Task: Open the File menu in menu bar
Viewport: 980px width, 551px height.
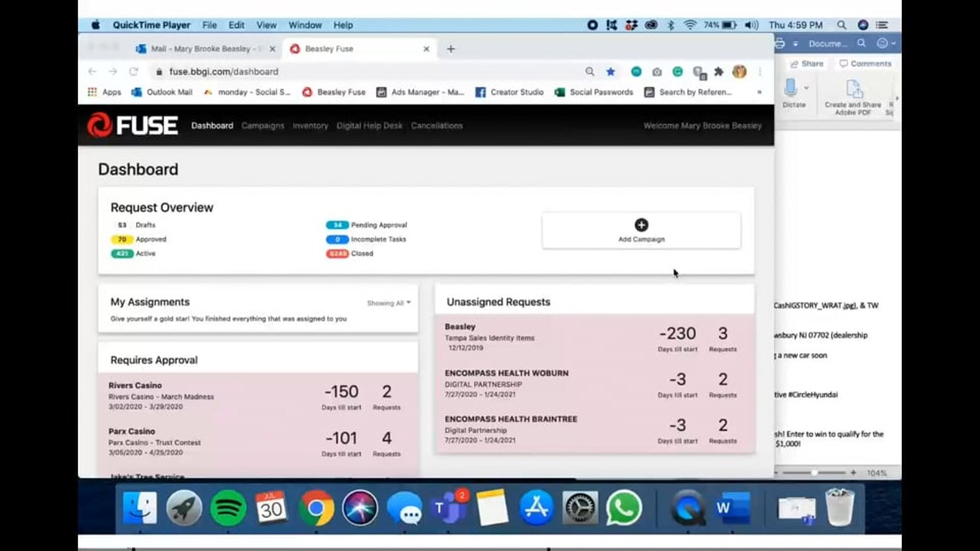Action: coord(209,25)
